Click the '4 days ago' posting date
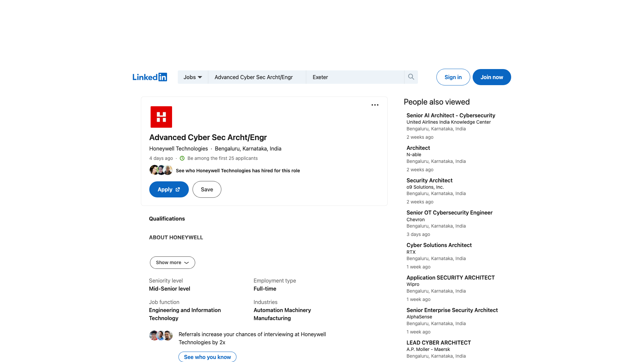This screenshot has width=644, height=362. [x=161, y=158]
